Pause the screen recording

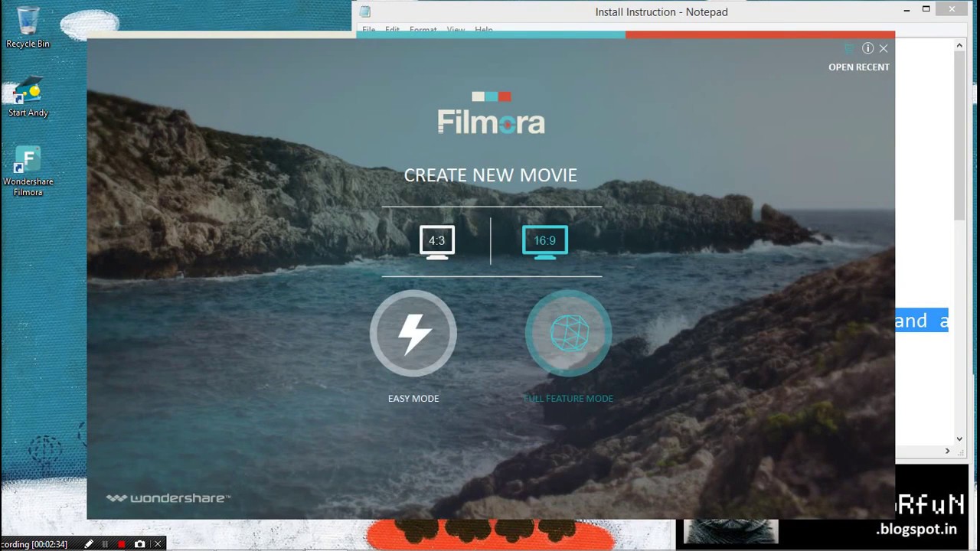point(106,544)
